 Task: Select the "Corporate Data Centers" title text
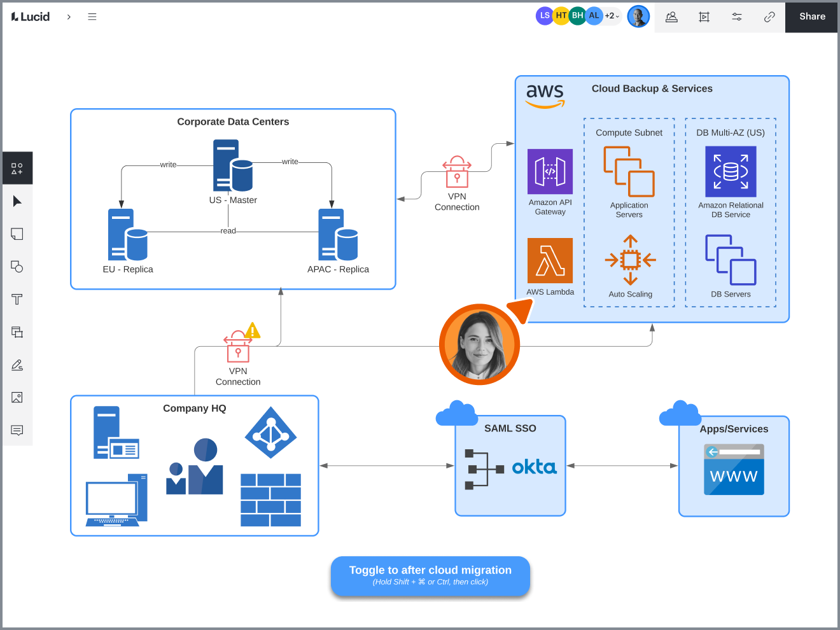click(x=233, y=122)
